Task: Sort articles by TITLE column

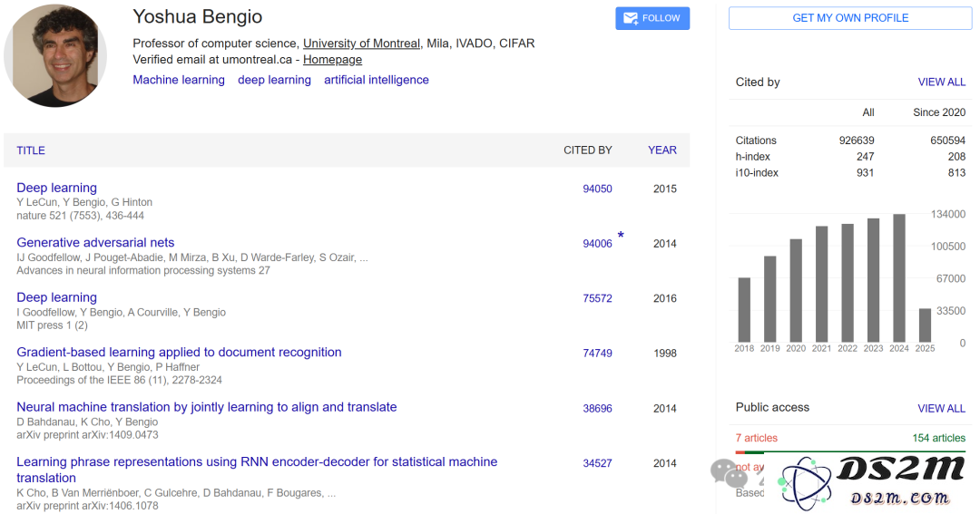Action: tap(31, 150)
